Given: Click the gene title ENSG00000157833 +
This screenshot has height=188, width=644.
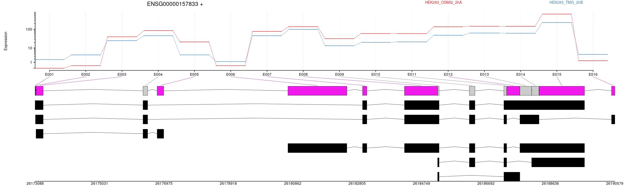Looking at the screenshot, I should pyautogui.click(x=175, y=4).
